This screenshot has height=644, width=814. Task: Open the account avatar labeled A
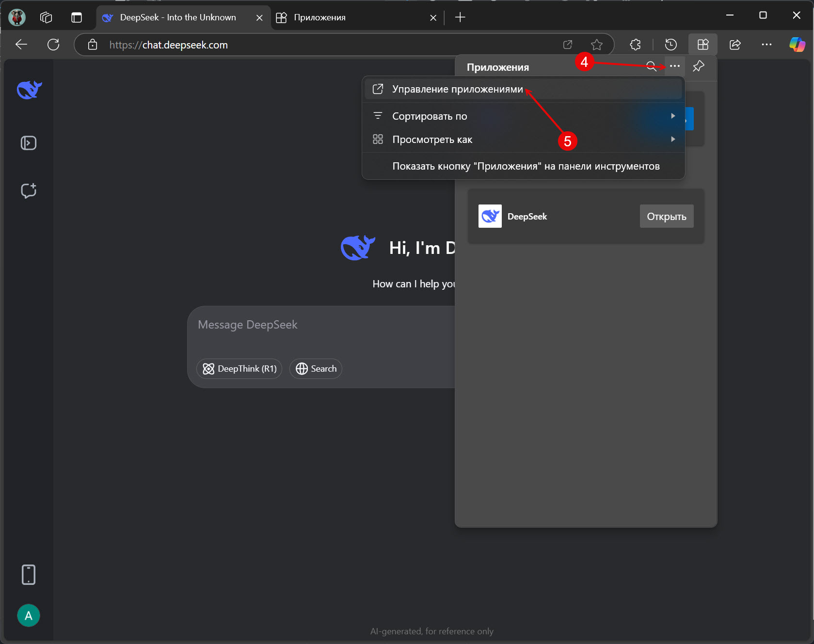pyautogui.click(x=29, y=615)
